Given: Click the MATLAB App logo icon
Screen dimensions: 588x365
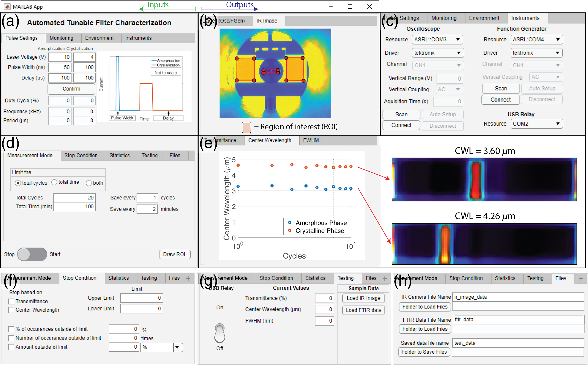Looking at the screenshot, I should (7, 7).
